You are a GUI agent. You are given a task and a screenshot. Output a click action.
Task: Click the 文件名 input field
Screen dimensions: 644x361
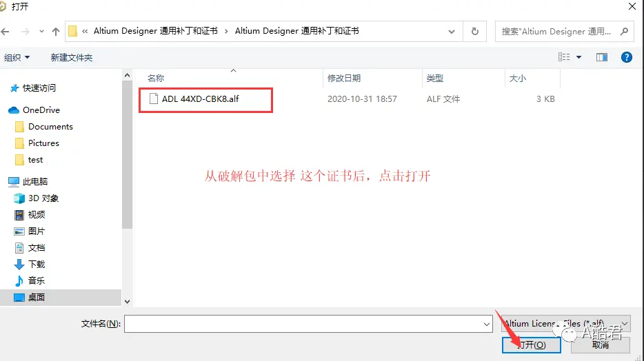tap(303, 324)
